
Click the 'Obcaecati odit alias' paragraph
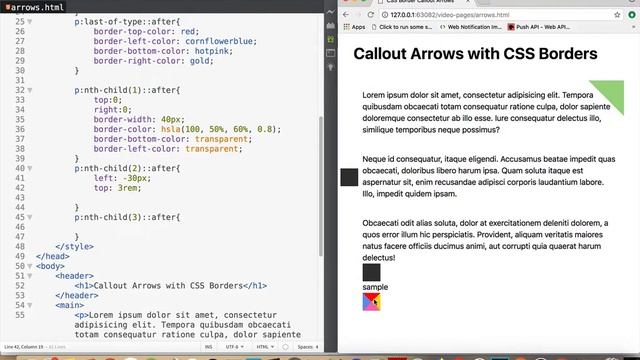[x=485, y=240]
